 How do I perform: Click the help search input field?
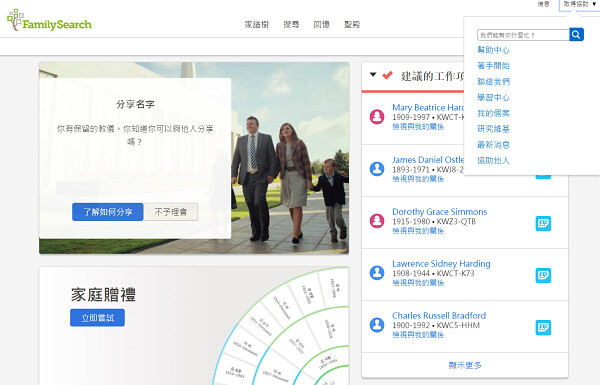pos(523,35)
